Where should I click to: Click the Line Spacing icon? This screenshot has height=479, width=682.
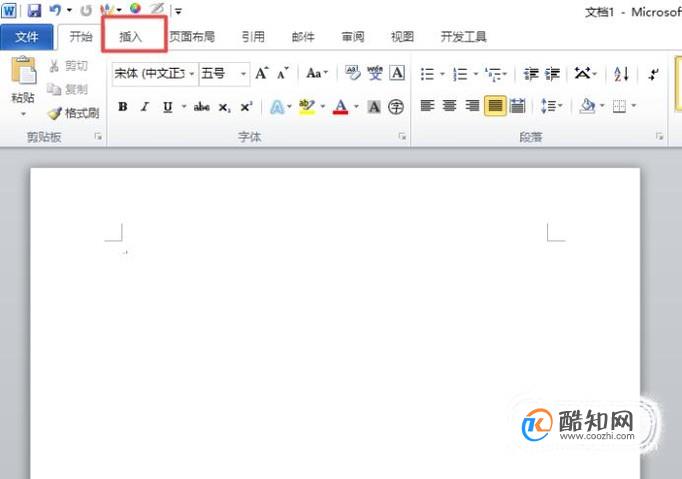(549, 106)
